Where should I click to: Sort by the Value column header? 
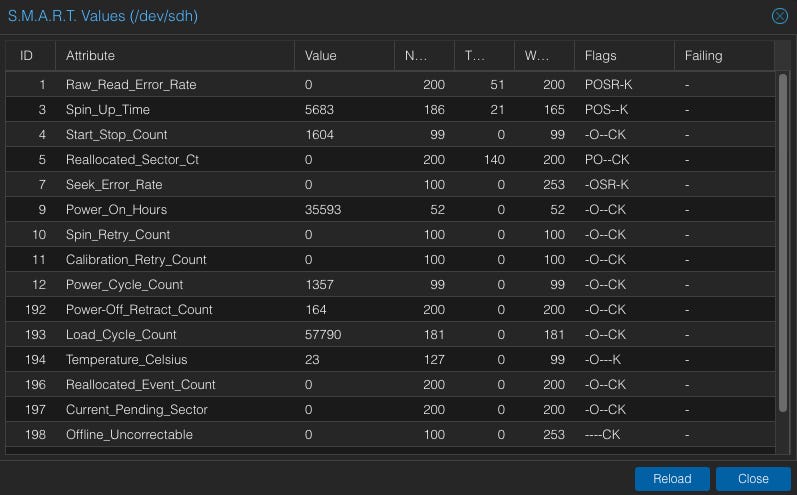pos(344,55)
